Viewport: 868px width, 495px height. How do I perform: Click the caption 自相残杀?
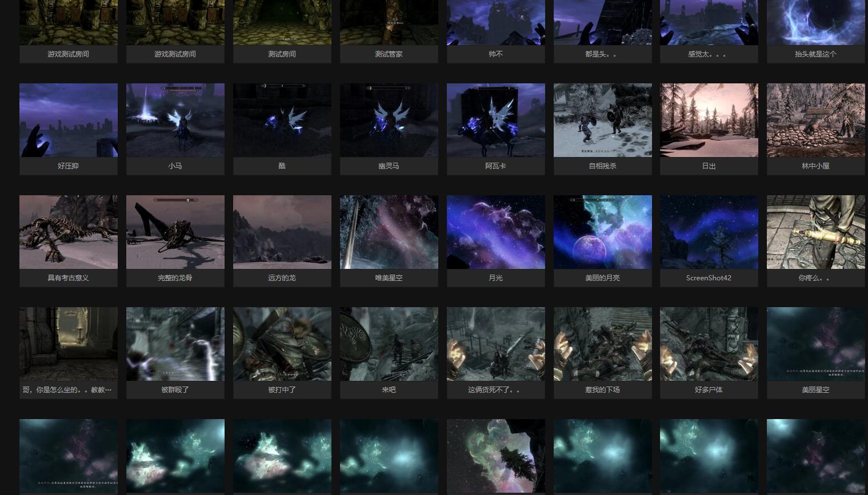click(x=602, y=166)
